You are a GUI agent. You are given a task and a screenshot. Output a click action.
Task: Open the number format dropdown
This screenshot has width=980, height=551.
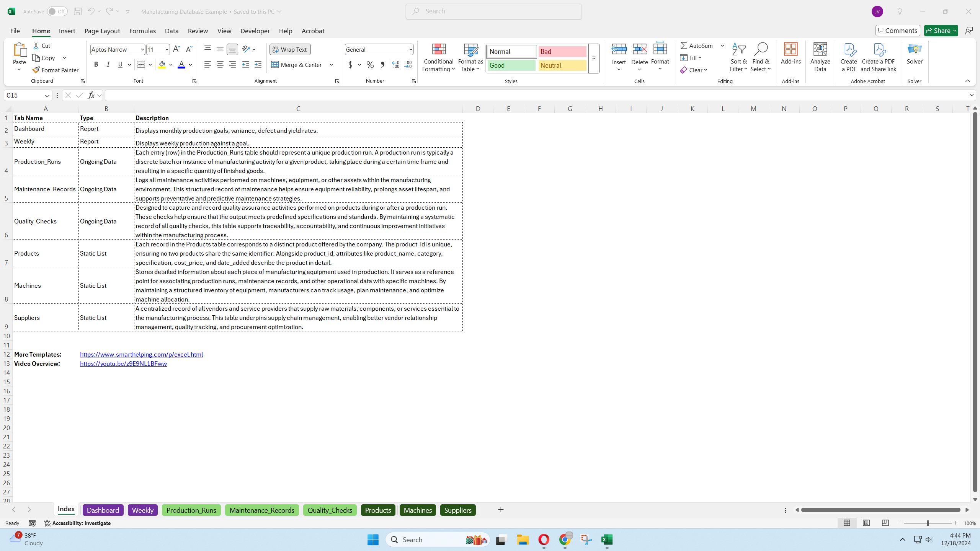(410, 49)
